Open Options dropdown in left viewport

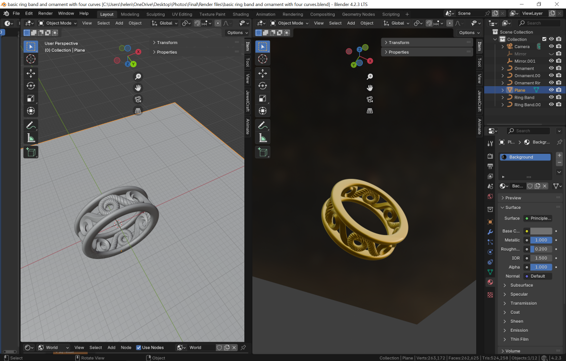(237, 32)
